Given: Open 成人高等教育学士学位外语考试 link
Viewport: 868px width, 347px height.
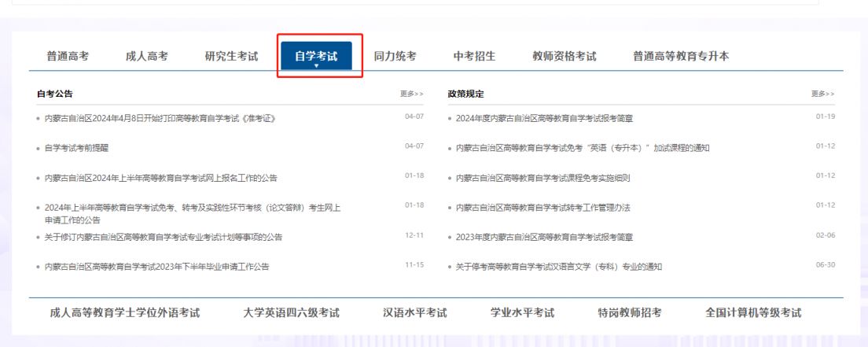Looking at the screenshot, I should (124, 313).
